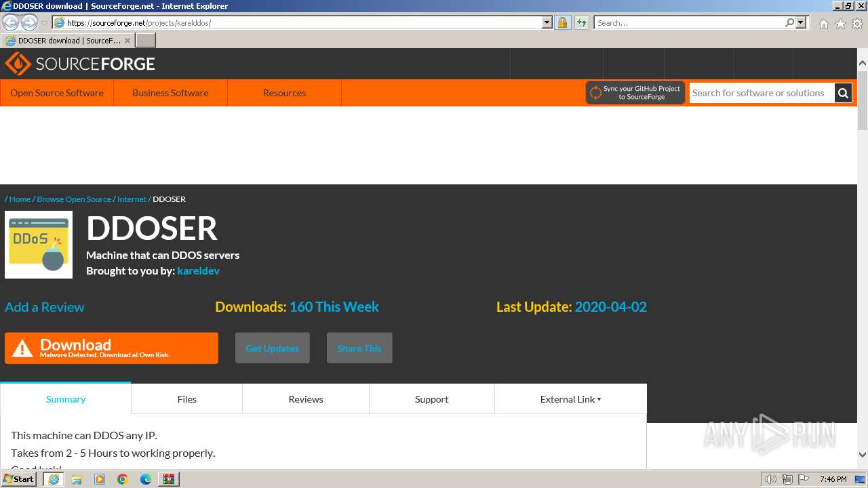The width and height of the screenshot is (868, 488).
Task: Expand the search provider dropdown arrow
Action: point(801,22)
